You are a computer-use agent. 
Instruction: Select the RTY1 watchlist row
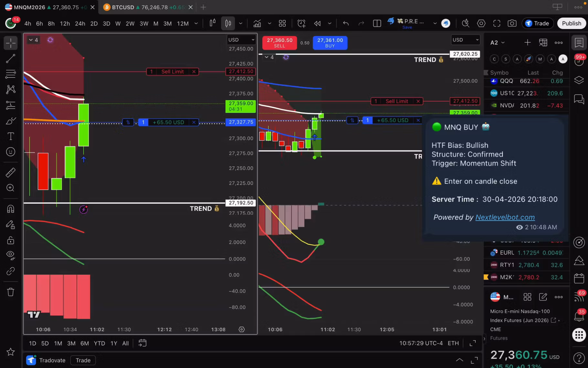[x=526, y=265]
